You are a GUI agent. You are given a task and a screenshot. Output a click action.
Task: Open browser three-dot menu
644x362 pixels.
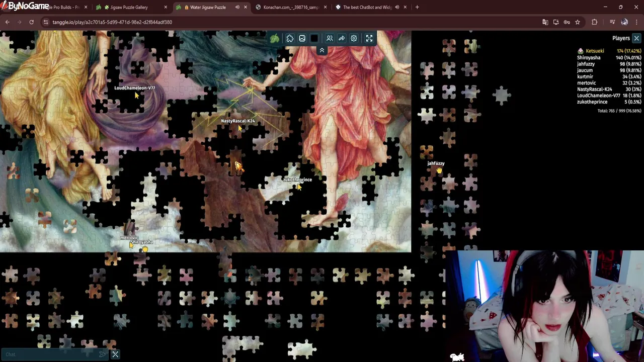637,22
